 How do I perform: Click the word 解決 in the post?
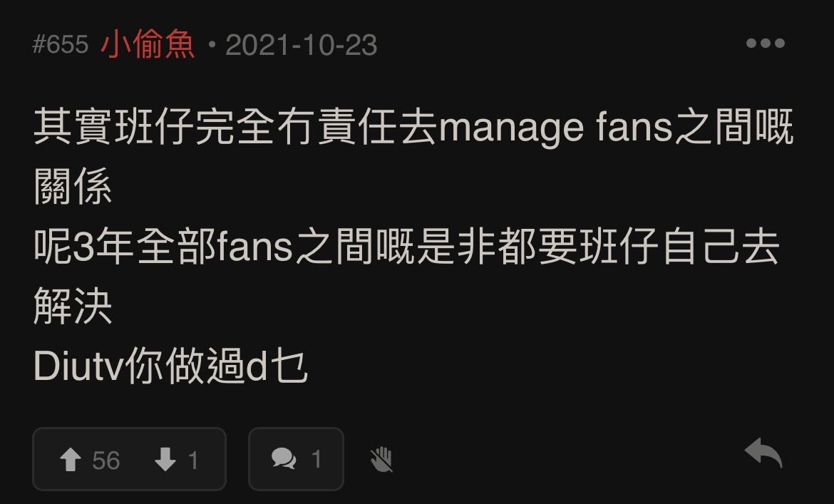point(73,307)
